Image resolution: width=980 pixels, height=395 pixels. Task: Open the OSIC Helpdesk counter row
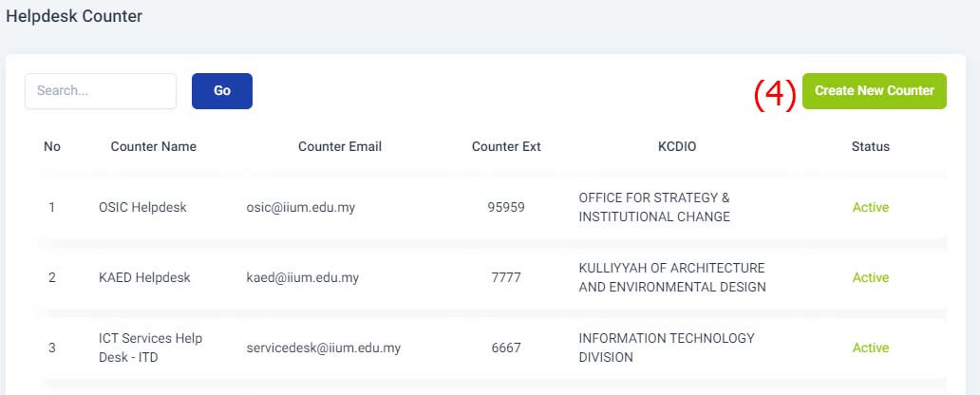coord(492,208)
